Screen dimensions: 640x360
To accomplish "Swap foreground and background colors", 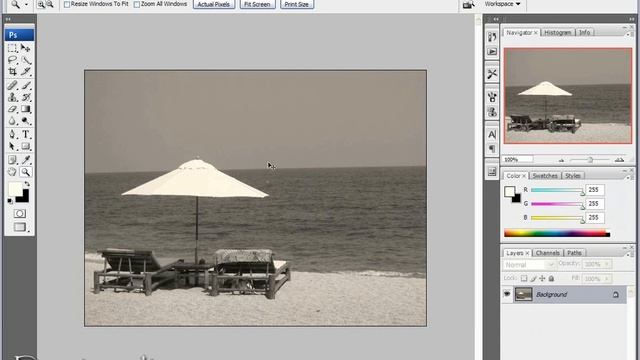I will (27, 184).
